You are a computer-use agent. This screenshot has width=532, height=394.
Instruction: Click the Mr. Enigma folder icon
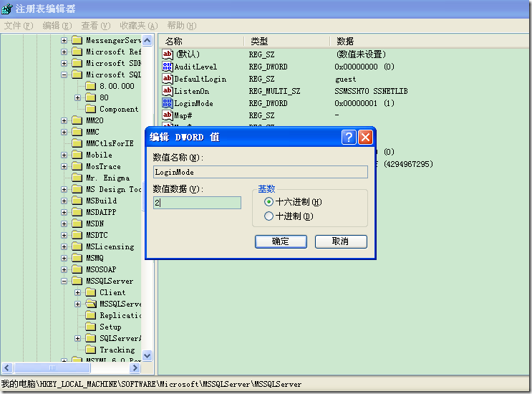77,178
